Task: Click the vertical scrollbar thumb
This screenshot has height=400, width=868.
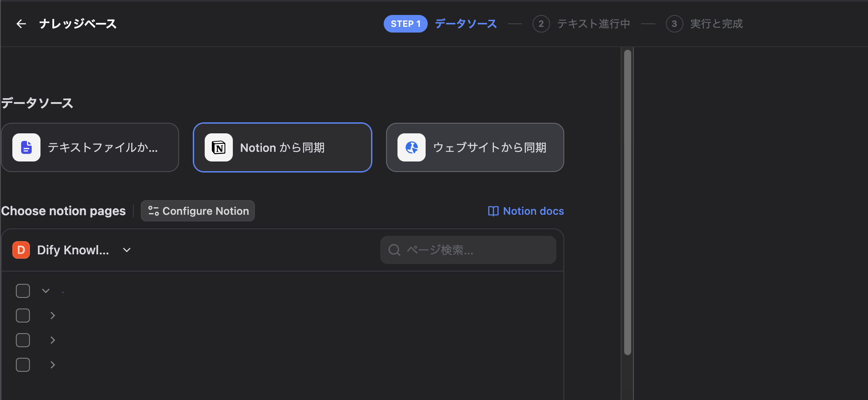Action: point(628,202)
